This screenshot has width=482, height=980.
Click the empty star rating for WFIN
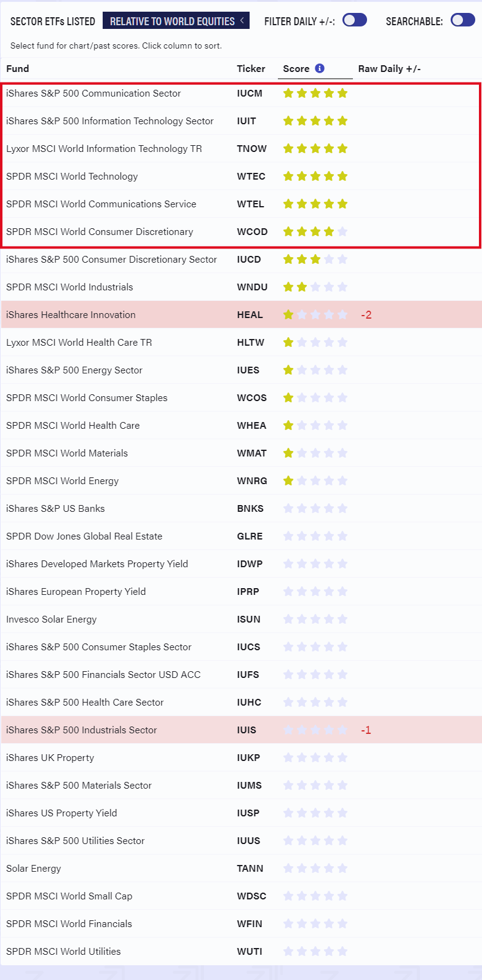(x=315, y=924)
